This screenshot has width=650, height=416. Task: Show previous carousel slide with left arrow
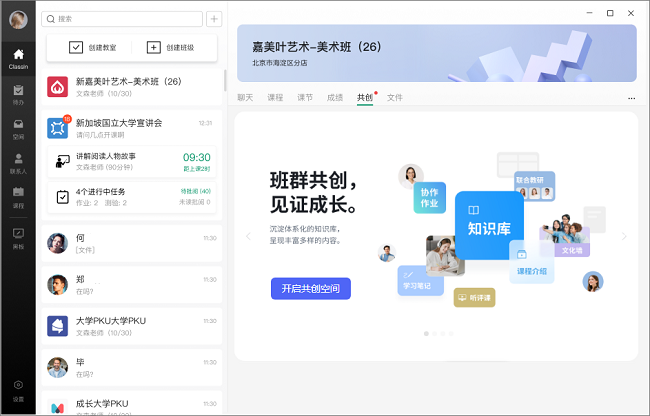click(x=249, y=237)
